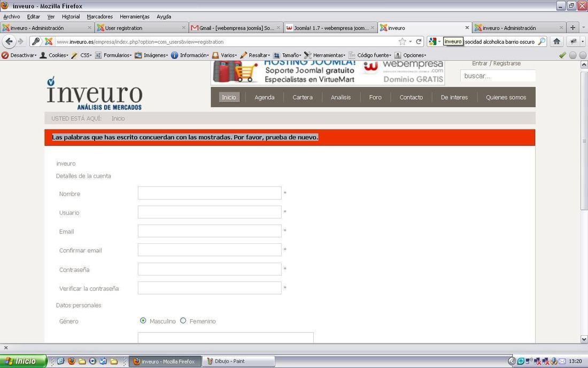Open the Tamaño dropdown
The image size is (588, 368).
[x=287, y=55]
